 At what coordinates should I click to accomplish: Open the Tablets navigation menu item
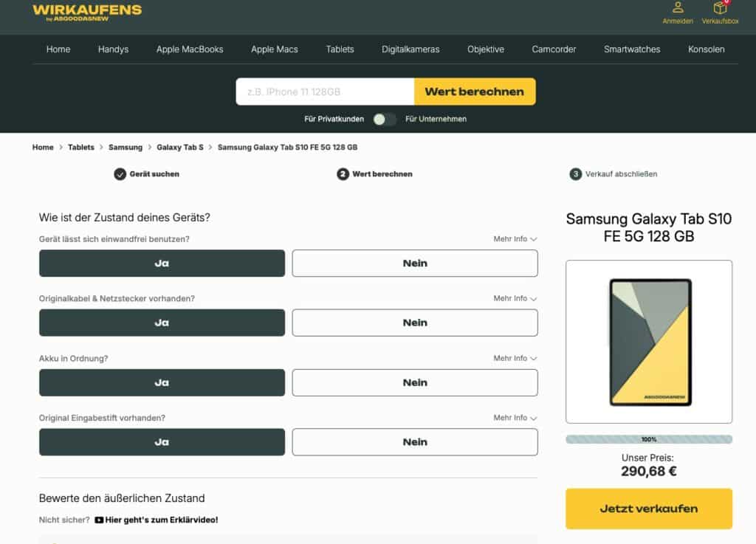coord(340,49)
